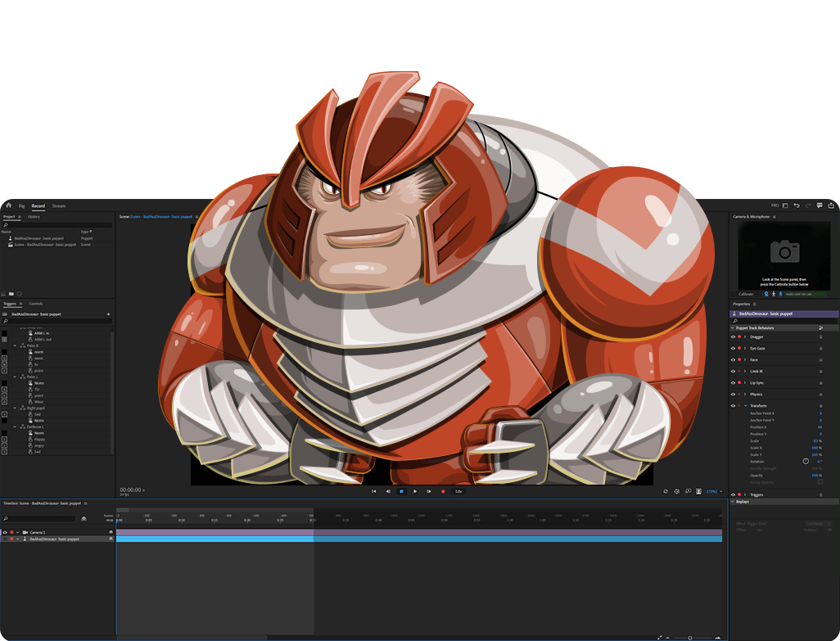The image size is (840, 641).
Task: Click the Calibrate button
Action: coord(746,293)
